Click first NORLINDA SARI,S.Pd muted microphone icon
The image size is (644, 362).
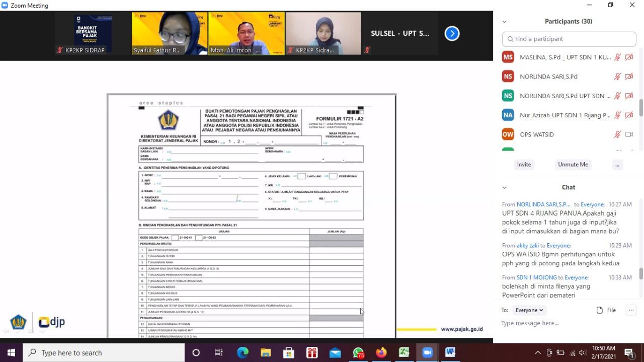(617, 77)
